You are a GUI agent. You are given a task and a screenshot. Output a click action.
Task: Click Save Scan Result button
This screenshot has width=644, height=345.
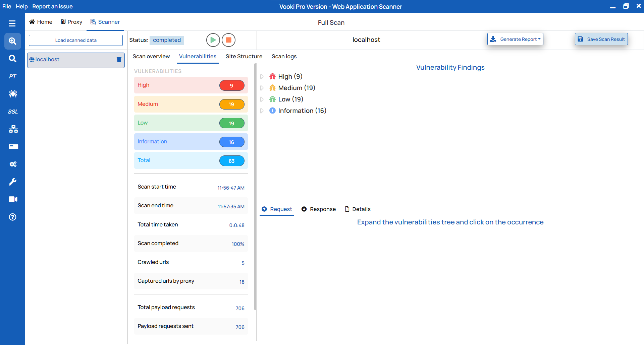tap(601, 39)
